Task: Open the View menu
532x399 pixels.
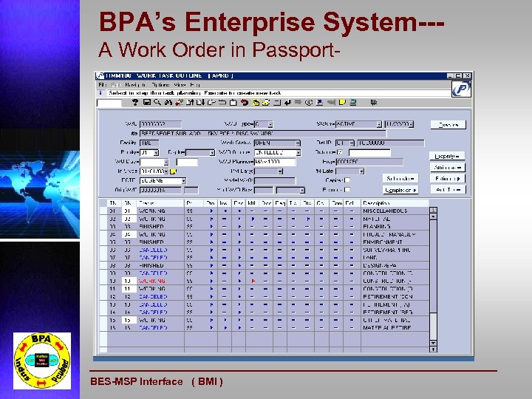Action: coord(180,84)
